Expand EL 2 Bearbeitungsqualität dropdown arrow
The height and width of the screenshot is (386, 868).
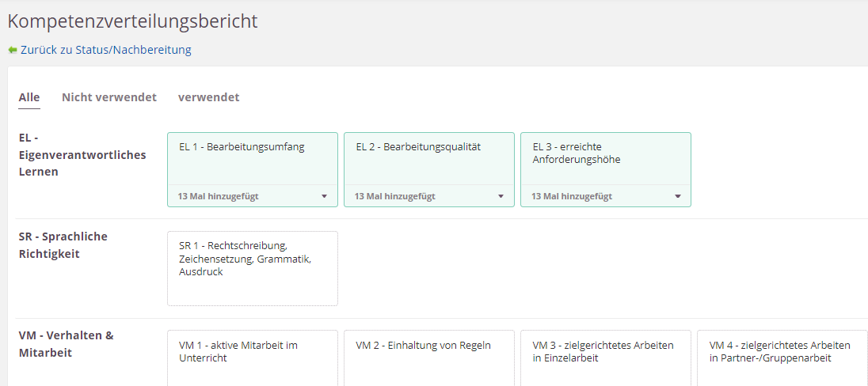tap(501, 196)
